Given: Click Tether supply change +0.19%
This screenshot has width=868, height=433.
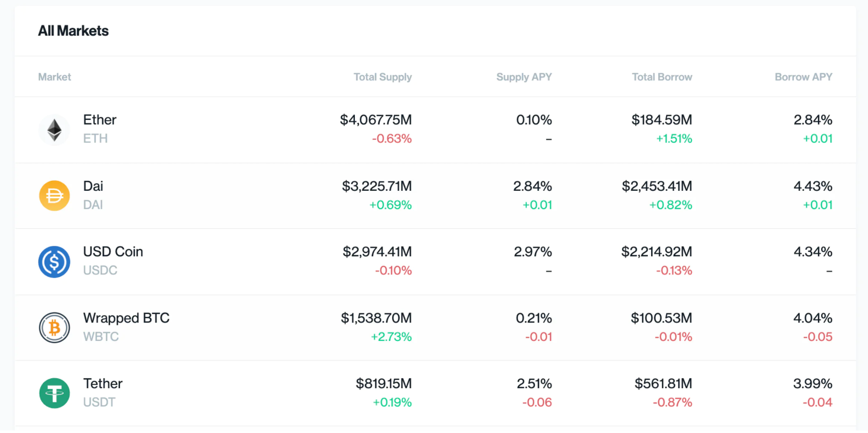Looking at the screenshot, I should (x=392, y=402).
